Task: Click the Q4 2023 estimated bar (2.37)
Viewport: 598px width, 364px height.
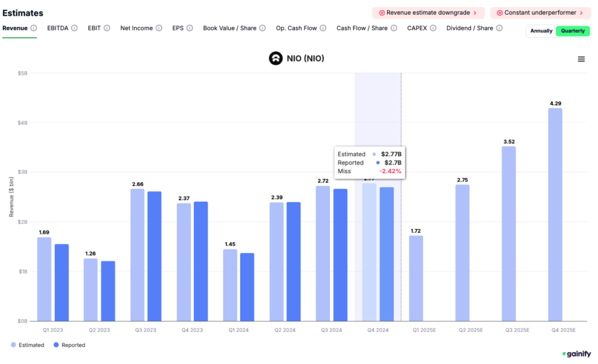Action: 184,262
